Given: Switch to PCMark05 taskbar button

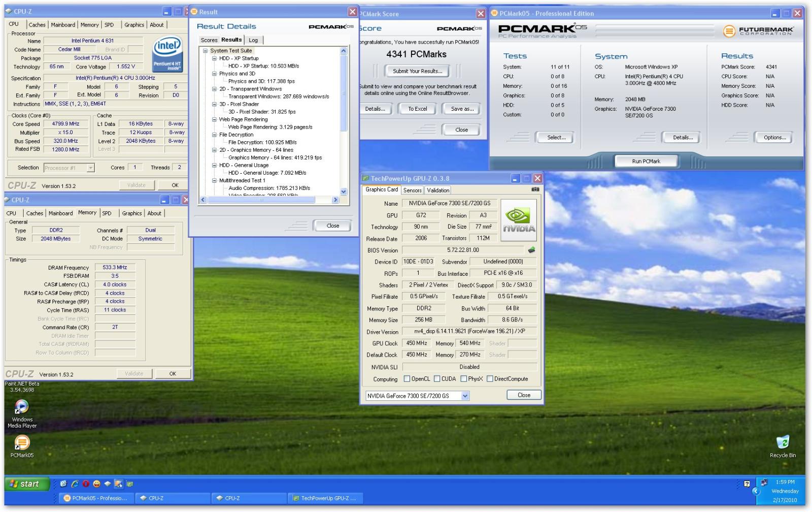Looking at the screenshot, I should 96,498.
